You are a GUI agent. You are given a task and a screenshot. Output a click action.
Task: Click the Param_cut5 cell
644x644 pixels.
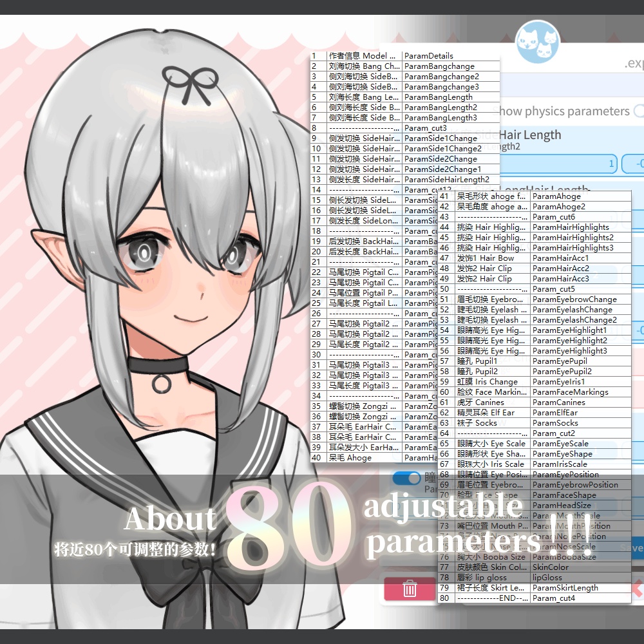click(x=581, y=289)
